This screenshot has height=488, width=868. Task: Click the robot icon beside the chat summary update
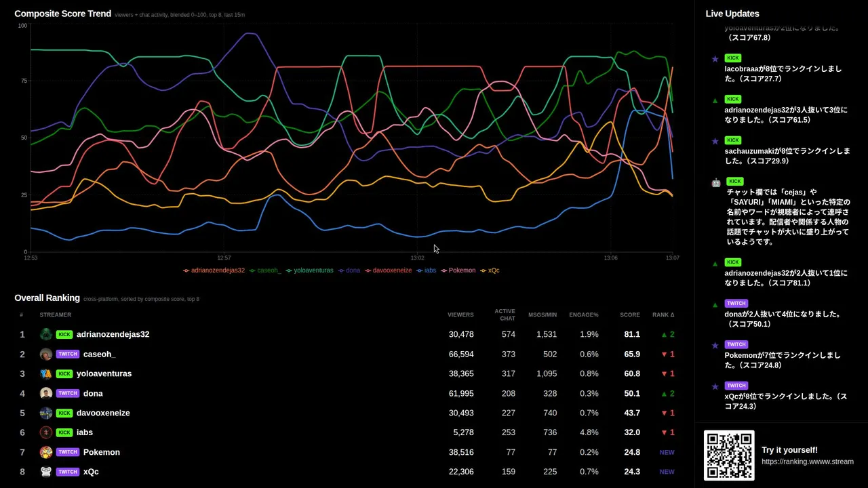point(716,182)
